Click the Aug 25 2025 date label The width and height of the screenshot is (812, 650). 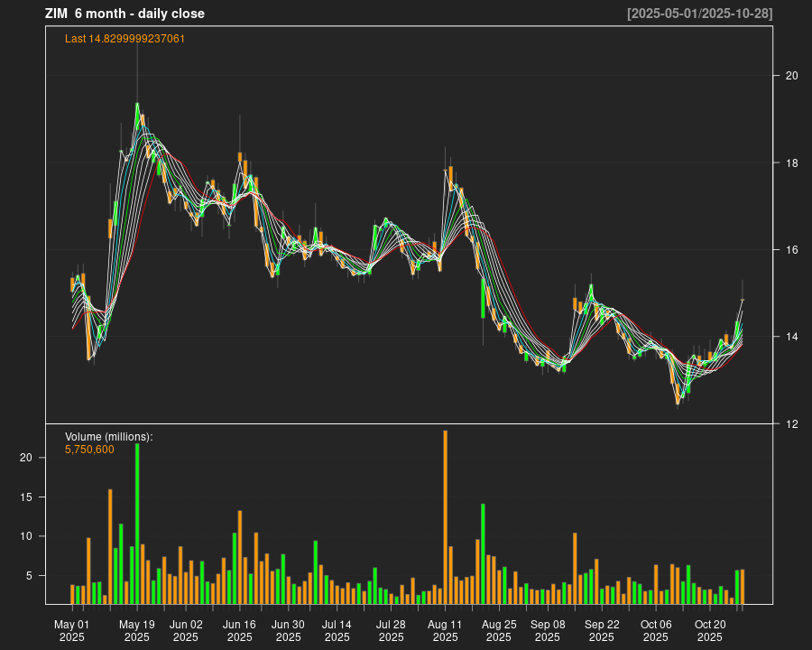[x=499, y=630]
